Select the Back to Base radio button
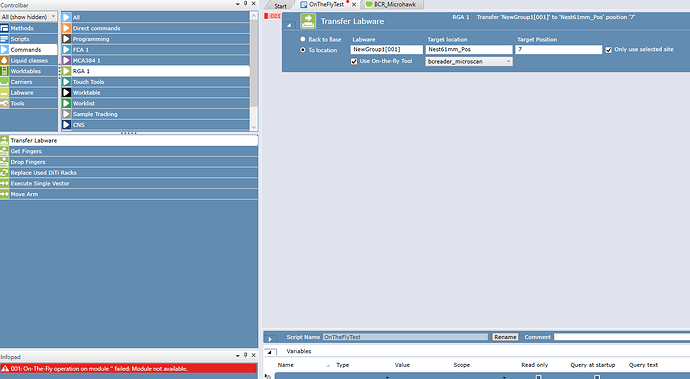Image resolution: width=690 pixels, height=379 pixels. coord(303,39)
